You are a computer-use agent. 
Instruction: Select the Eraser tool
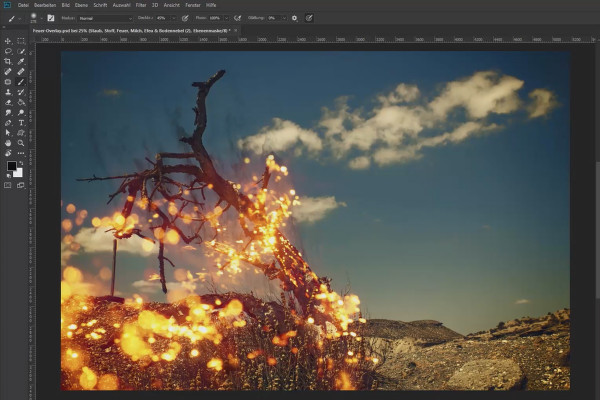(x=8, y=102)
